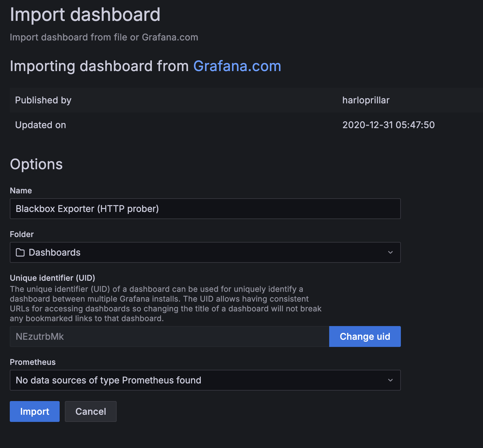Select the publisher name harloprillar

(366, 100)
